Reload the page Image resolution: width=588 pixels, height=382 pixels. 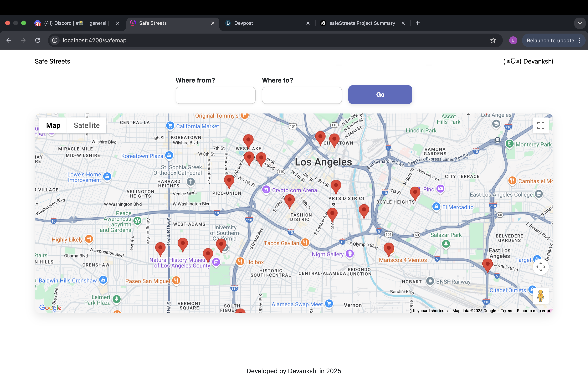point(38,41)
